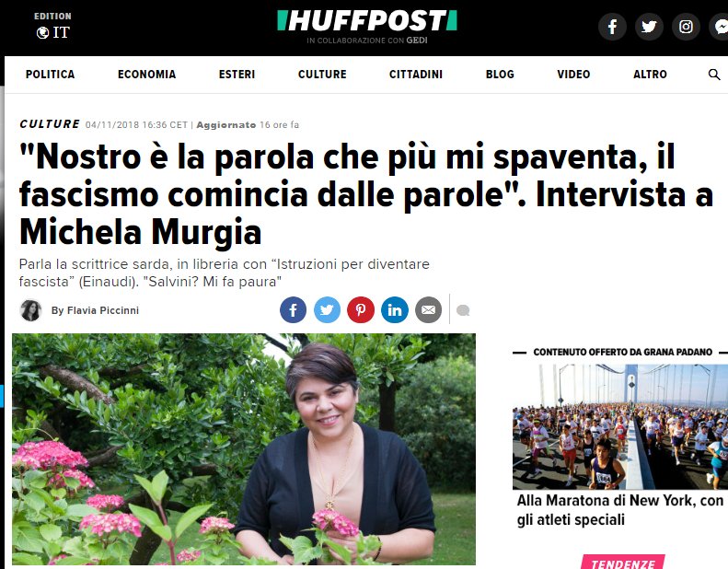This screenshot has width=728, height=569.
Task: Open Messenger icon in header
Action: click(719, 27)
